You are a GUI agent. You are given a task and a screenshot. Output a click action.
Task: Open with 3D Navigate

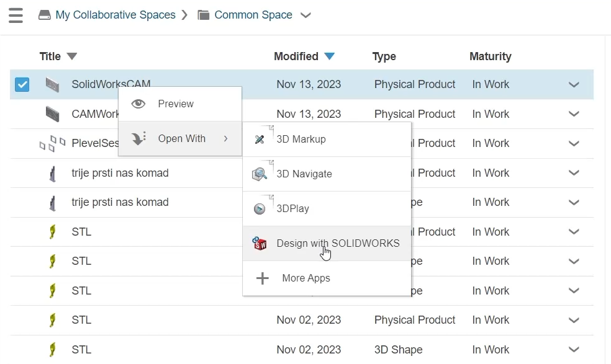327,174
